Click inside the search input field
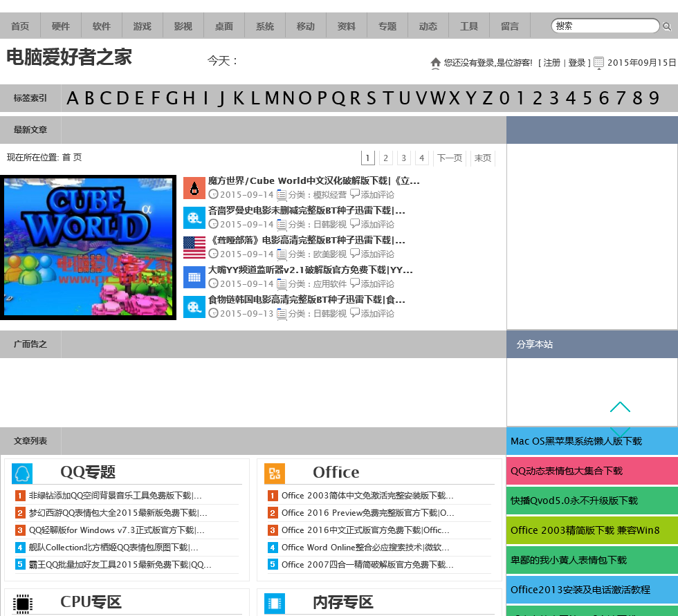 point(603,26)
